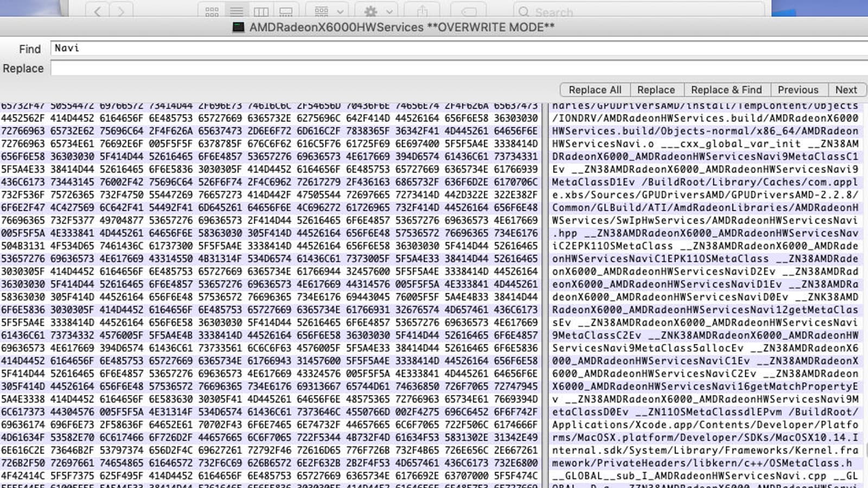Click the Replace button
Image resolution: width=868 pixels, height=488 pixels.
[x=656, y=90]
